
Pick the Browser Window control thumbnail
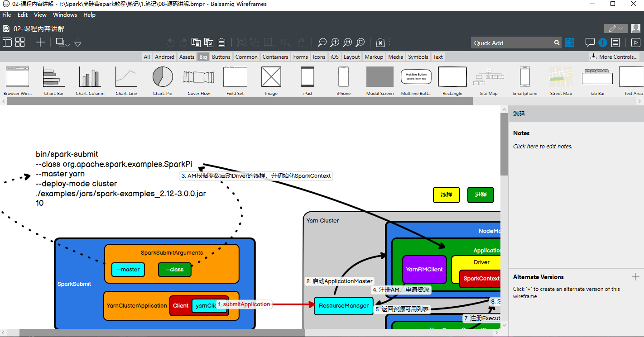18,81
